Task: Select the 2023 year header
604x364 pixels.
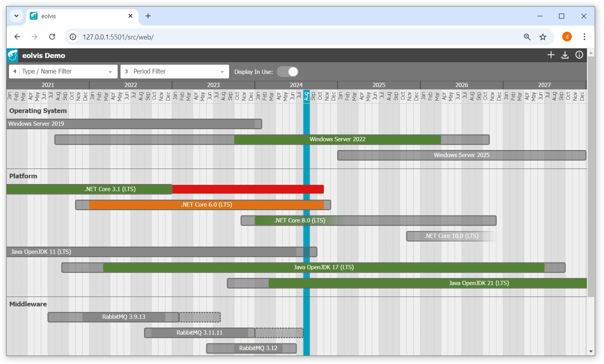Action: (213, 85)
